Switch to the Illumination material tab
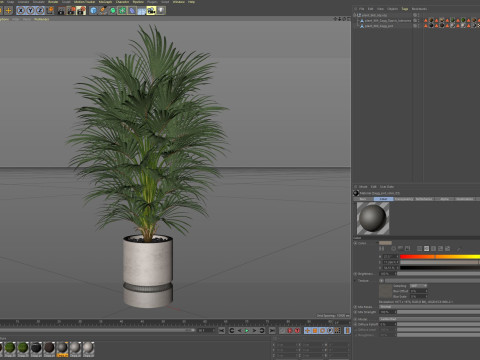 click(465, 199)
